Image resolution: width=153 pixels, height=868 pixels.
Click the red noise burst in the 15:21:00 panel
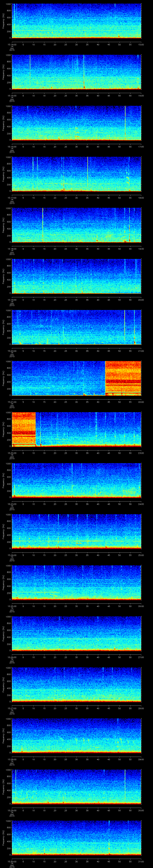coord(123,378)
